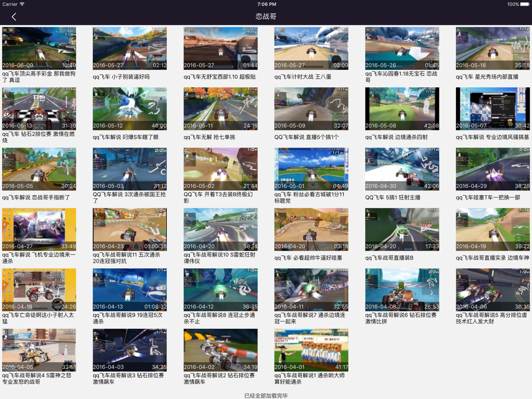Tap the 7:06 PM clock in status bar
Image resolution: width=532 pixels, height=399 pixels.
tap(267, 4)
